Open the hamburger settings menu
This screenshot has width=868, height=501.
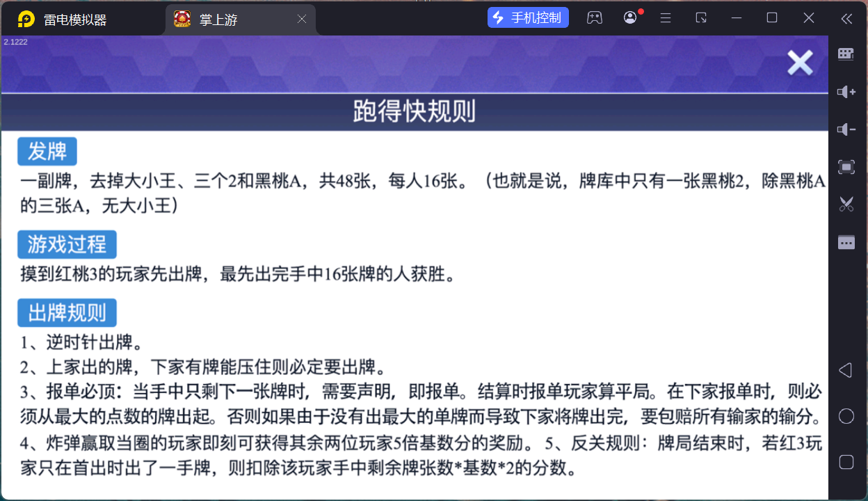click(665, 17)
